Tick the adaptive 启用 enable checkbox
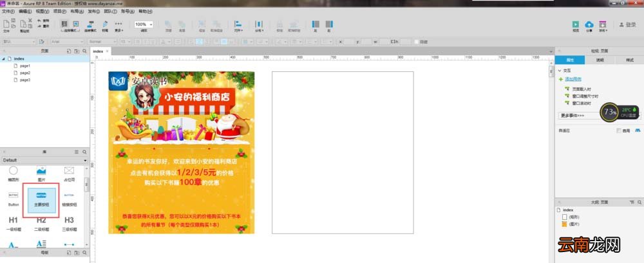 [x=619, y=131]
